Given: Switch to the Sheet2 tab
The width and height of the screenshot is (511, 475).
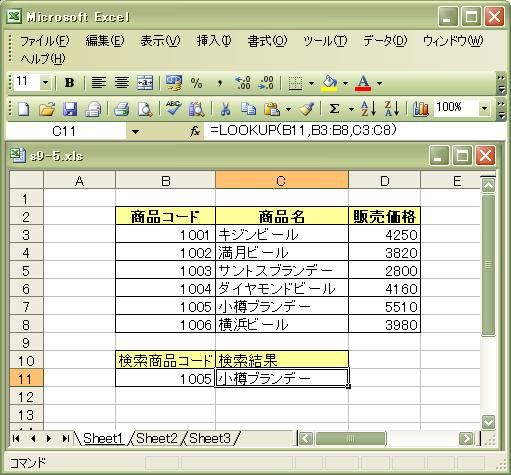Looking at the screenshot, I should [156, 438].
